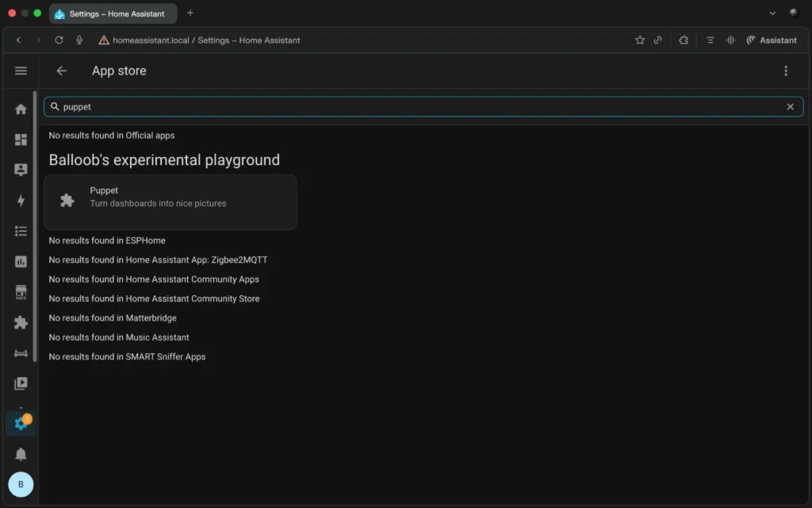Go back with the App store arrow
The image size is (812, 508).
[x=62, y=71]
